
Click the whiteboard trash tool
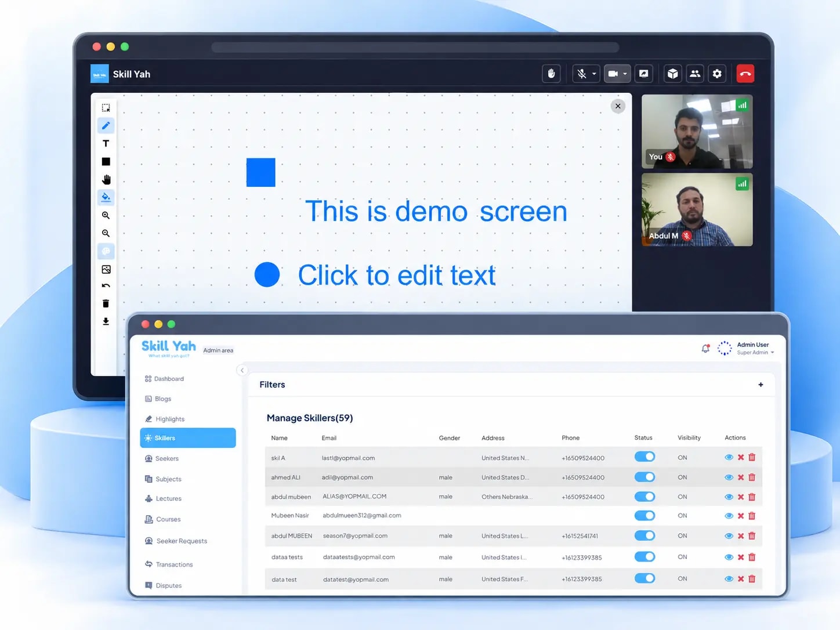[x=106, y=303]
